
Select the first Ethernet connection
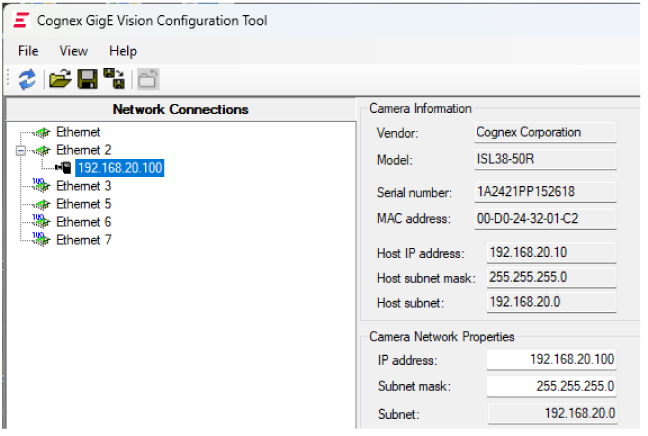[x=77, y=132]
